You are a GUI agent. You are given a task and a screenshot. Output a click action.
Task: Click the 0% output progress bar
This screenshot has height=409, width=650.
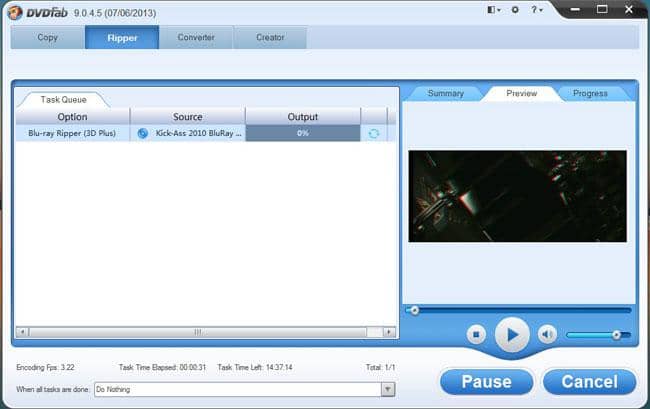click(303, 133)
